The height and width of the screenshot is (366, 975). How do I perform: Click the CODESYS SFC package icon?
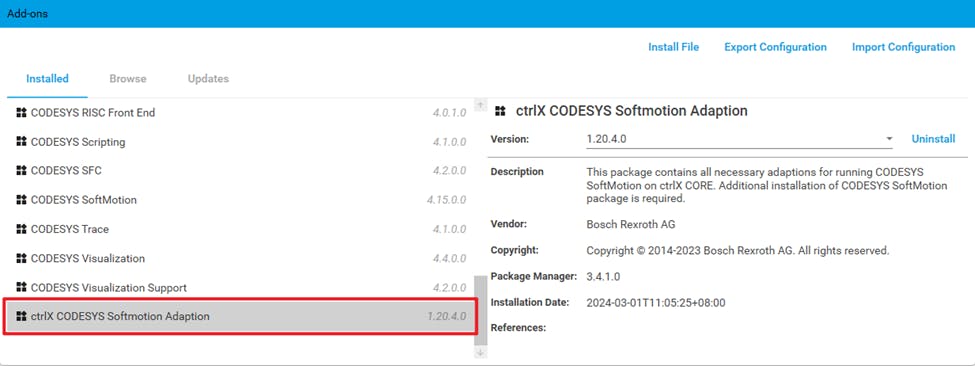point(21,171)
